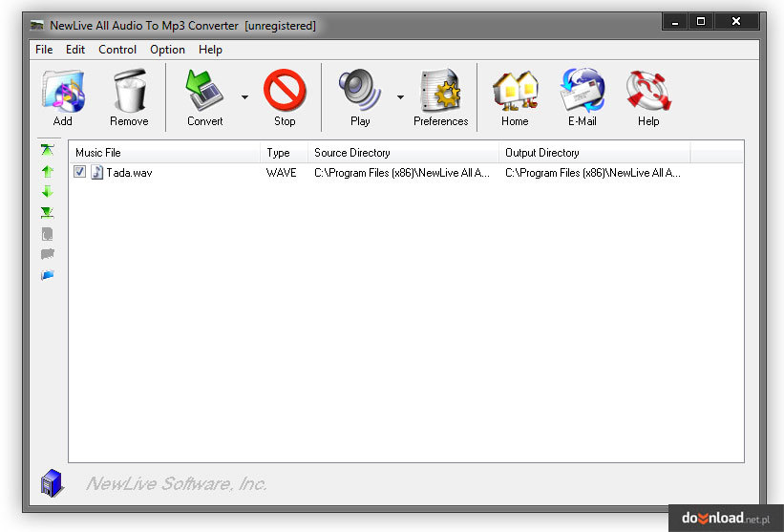This screenshot has width=784, height=532.
Task: Move item up with the green up arrow
Action: (48, 171)
